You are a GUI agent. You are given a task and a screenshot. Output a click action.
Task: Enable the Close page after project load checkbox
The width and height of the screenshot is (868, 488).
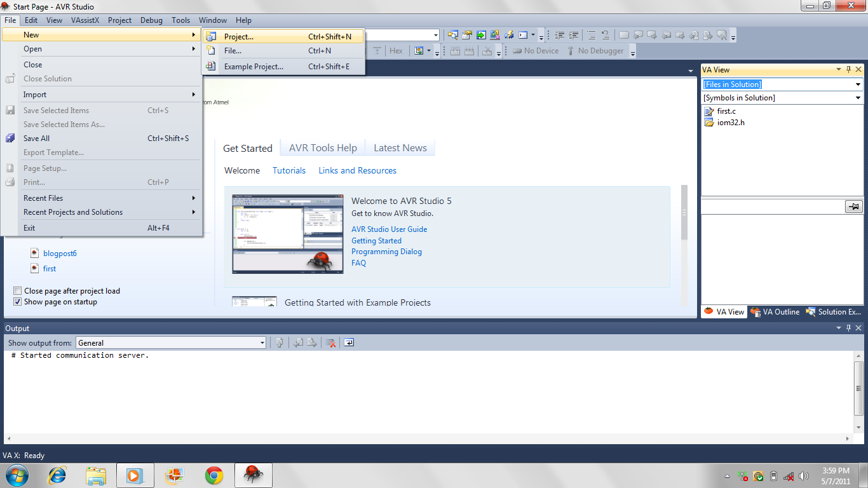[18, 290]
